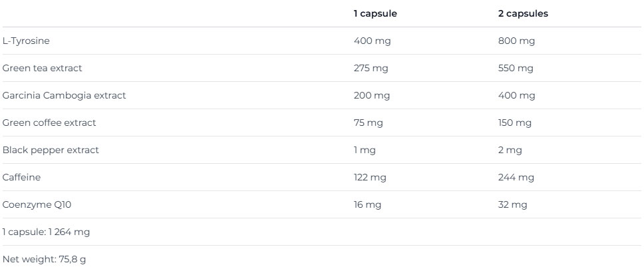The height and width of the screenshot is (269, 644).
Task: Click the '2 capsules' column header
Action: coord(523,13)
